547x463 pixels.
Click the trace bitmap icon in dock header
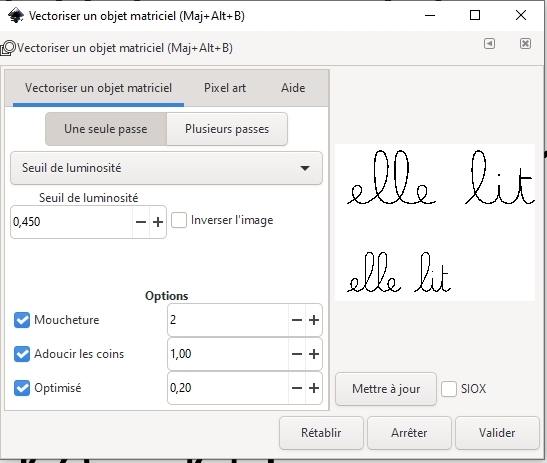click(x=8, y=48)
